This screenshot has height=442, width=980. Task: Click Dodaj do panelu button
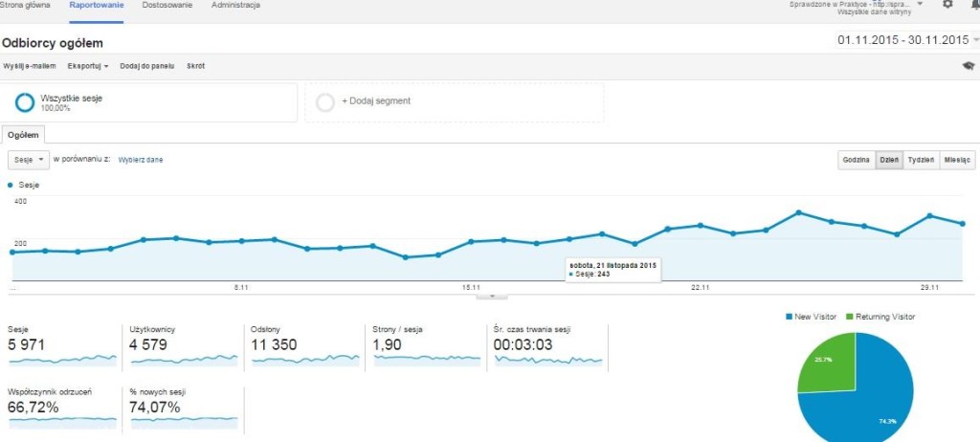tap(146, 66)
